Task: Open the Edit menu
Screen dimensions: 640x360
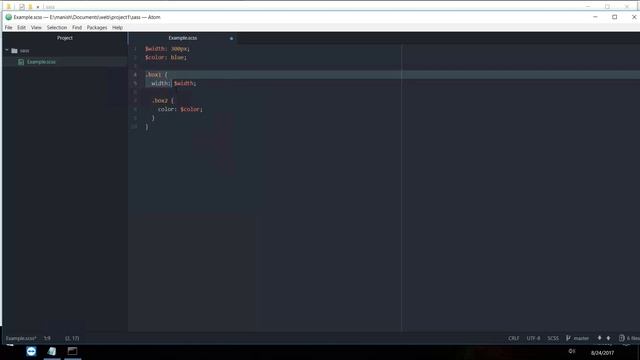Action: tap(21, 27)
